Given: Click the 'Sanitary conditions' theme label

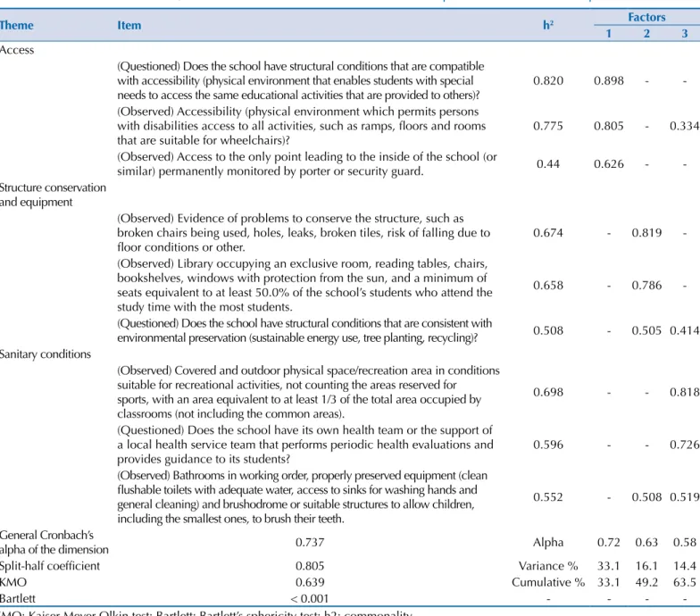Looking at the screenshot, I should point(45,354).
